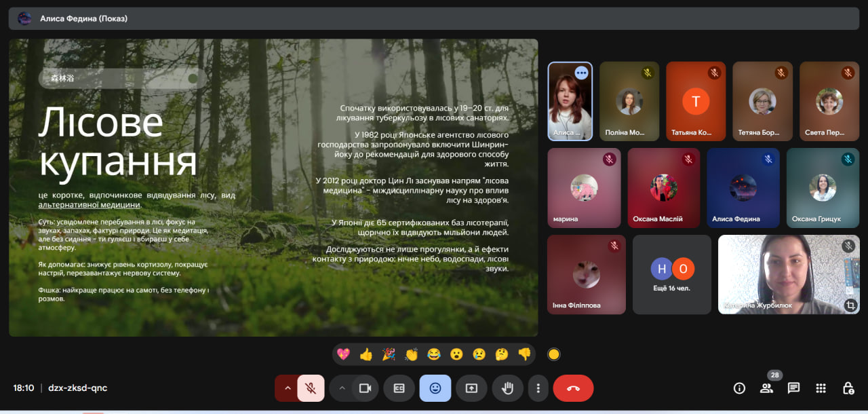The image size is (868, 414).
Task: Expand video settings arrow beside camera
Action: pyautogui.click(x=342, y=388)
